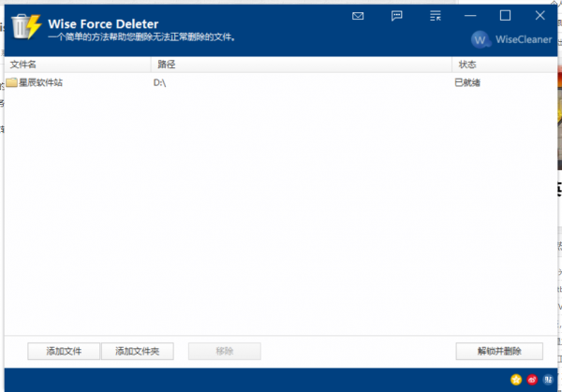This screenshot has width=562, height=392.
Task: Click the WiseCleaner W logo
Action: (480, 39)
